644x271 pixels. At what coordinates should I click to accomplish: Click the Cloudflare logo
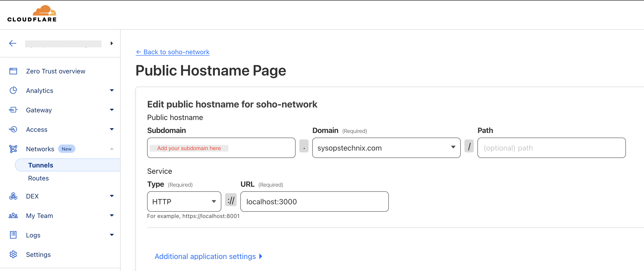click(x=32, y=14)
